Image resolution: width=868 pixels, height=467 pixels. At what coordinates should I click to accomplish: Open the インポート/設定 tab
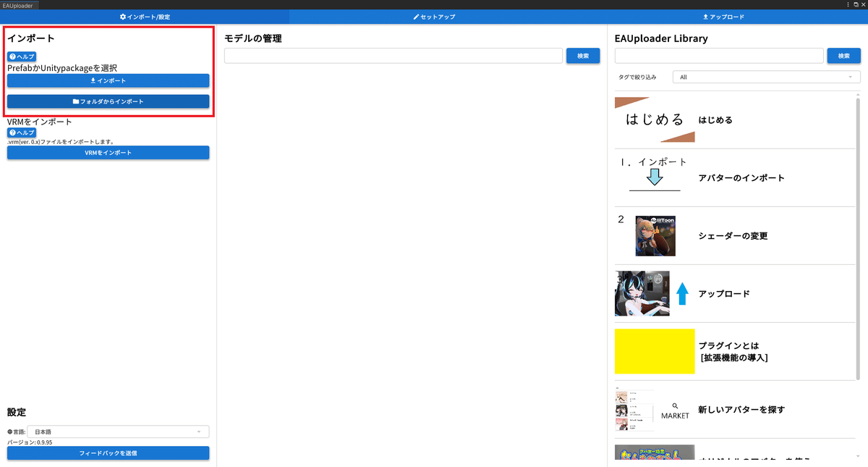145,17
